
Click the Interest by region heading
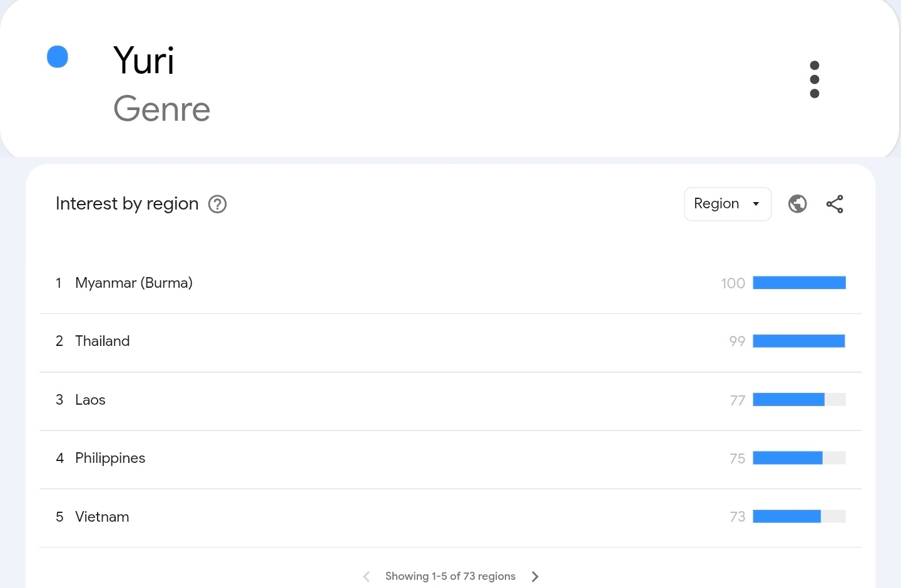pos(127,204)
